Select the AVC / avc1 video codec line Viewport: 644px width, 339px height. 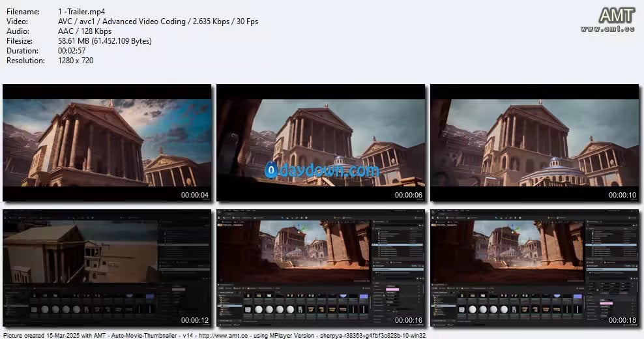[x=158, y=22]
